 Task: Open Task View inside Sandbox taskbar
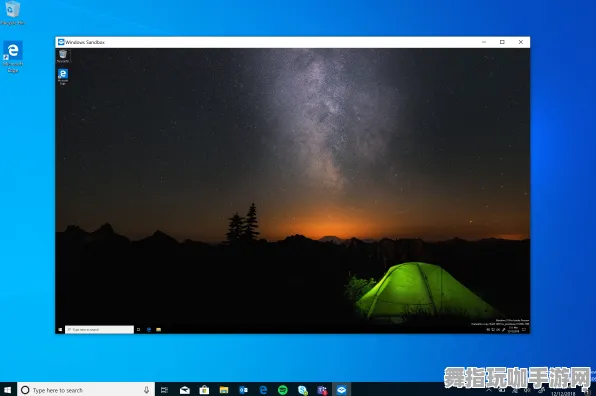click(138, 329)
